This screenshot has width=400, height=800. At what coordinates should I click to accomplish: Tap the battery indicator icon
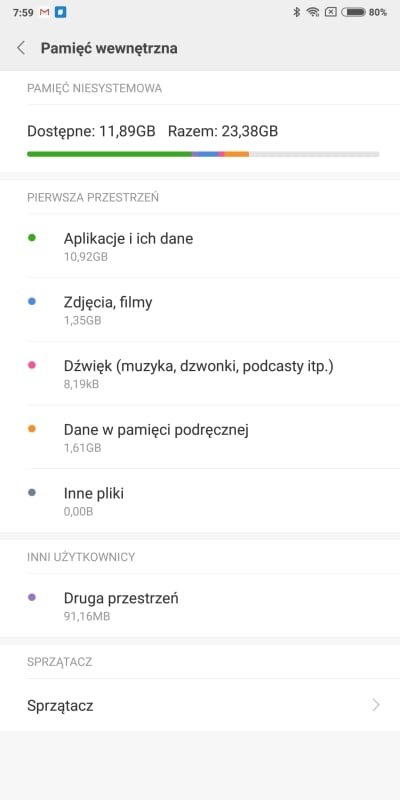point(354,12)
